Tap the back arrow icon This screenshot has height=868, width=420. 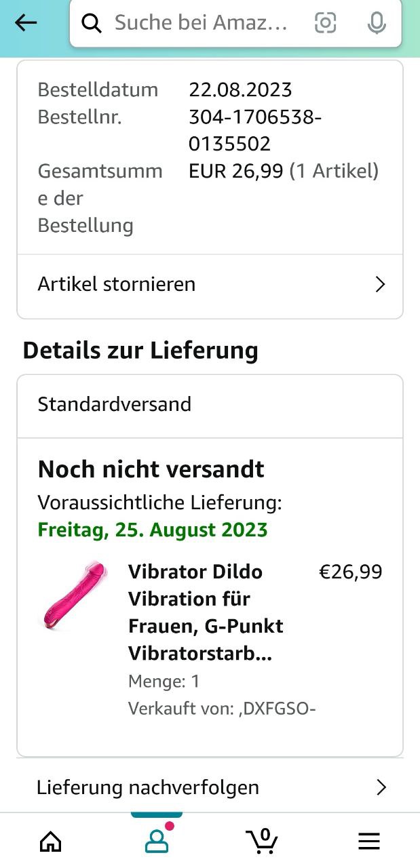[26, 23]
